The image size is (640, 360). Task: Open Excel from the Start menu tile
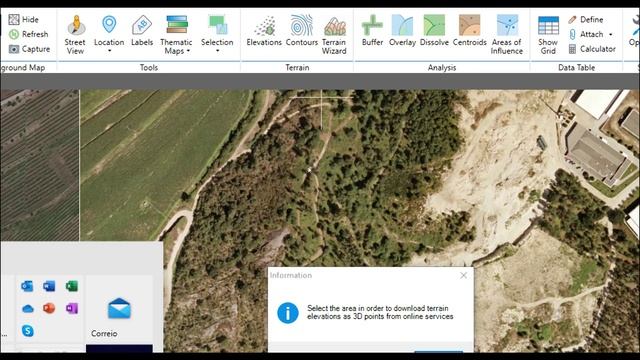click(x=71, y=286)
